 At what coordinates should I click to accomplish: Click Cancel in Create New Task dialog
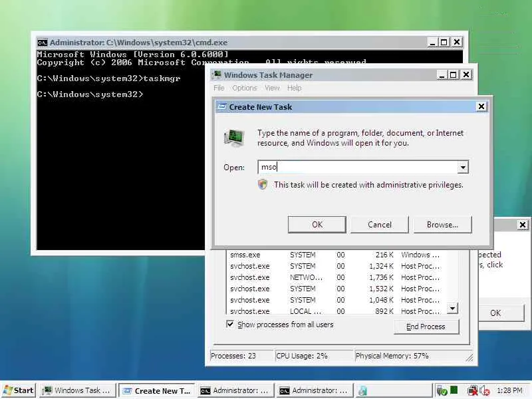point(380,225)
